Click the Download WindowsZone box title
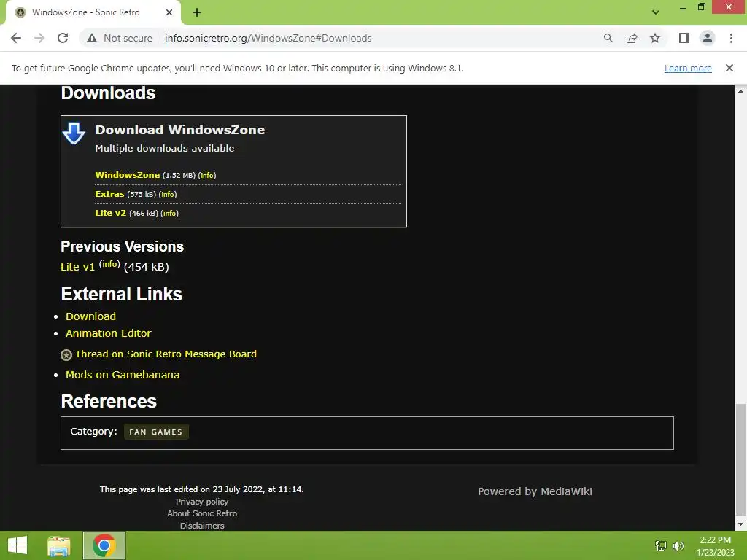 pos(180,130)
